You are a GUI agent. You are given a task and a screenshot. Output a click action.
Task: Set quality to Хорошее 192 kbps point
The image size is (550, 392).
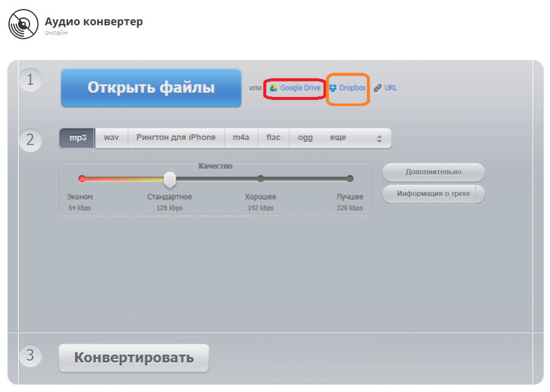click(x=261, y=179)
